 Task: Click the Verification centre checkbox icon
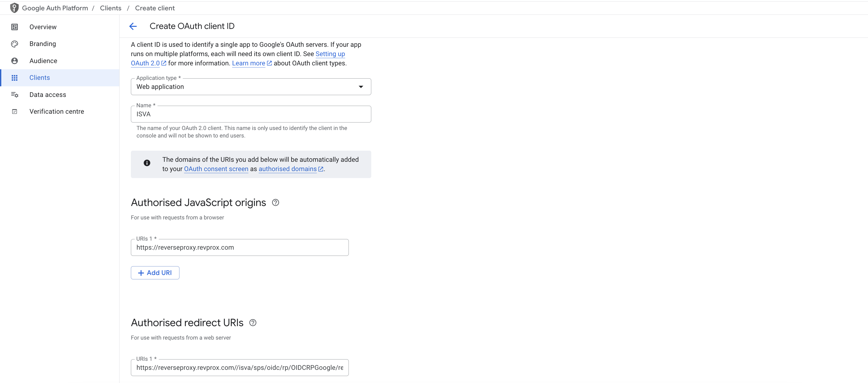coord(14,112)
